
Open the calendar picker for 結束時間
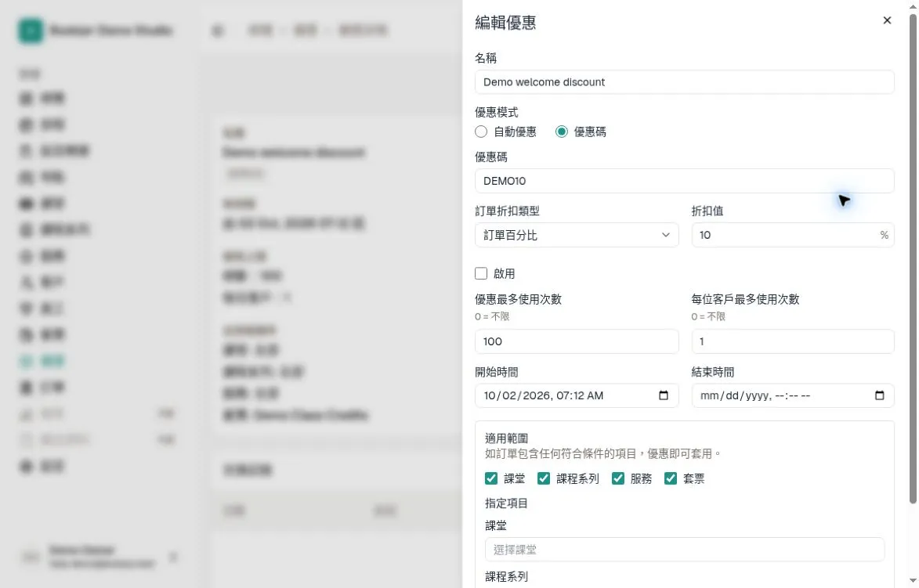click(x=879, y=395)
